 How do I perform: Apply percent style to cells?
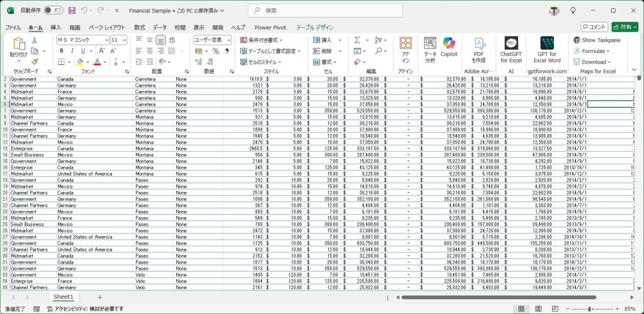point(216,51)
